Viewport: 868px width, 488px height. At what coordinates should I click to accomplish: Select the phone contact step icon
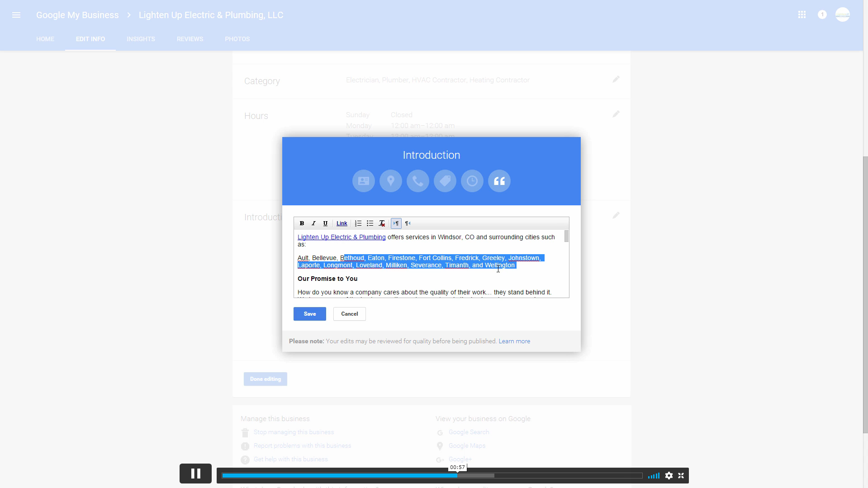[418, 181]
